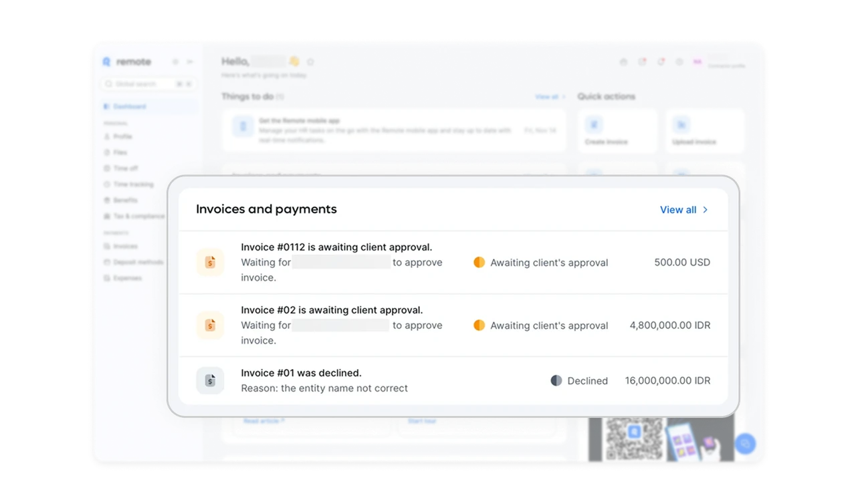Viewport: 856px width, 504px height.
Task: Click Awaiting client's approval label on Invoice #0112
Action: click(x=549, y=263)
